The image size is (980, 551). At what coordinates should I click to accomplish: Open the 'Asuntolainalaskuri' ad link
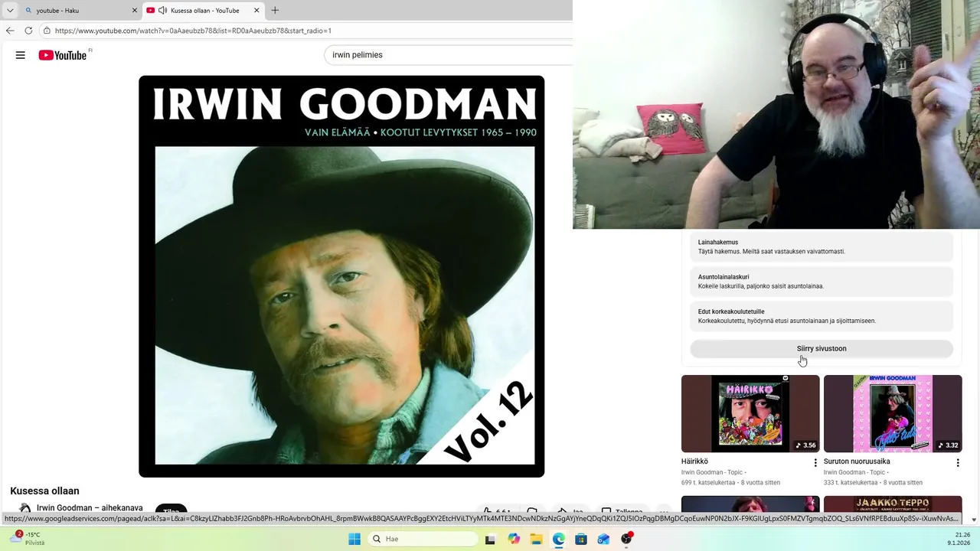point(822,282)
